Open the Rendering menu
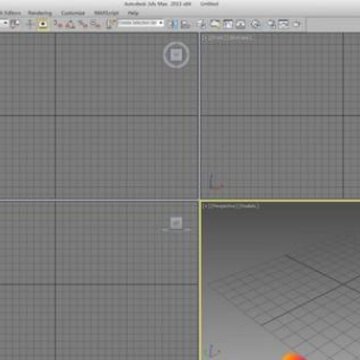Image resolution: width=360 pixels, height=360 pixels. pos(40,13)
